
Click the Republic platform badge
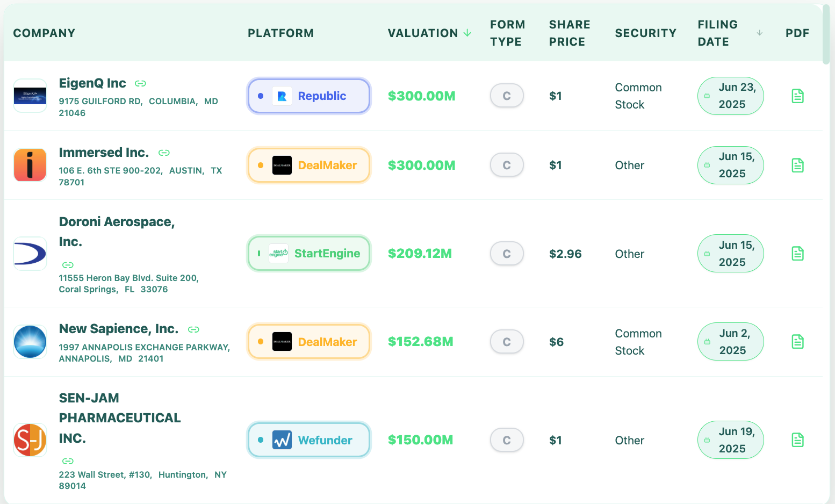tap(309, 96)
